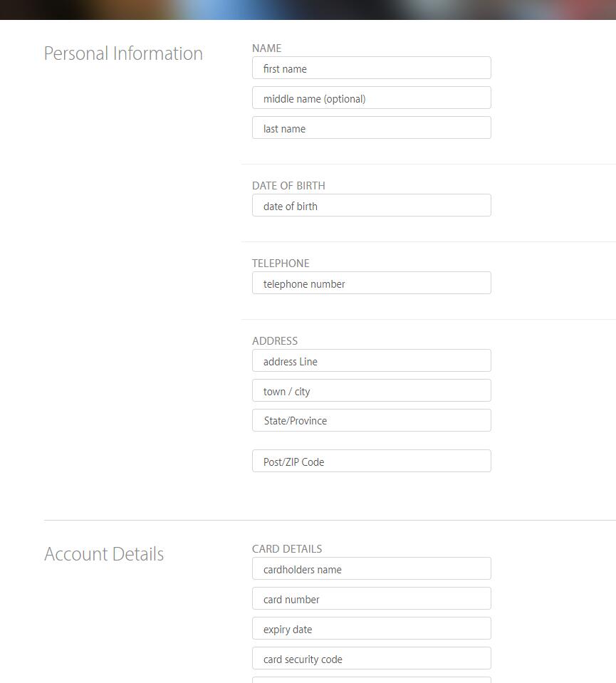
Task: Click the NAME section label
Action: pyautogui.click(x=266, y=48)
